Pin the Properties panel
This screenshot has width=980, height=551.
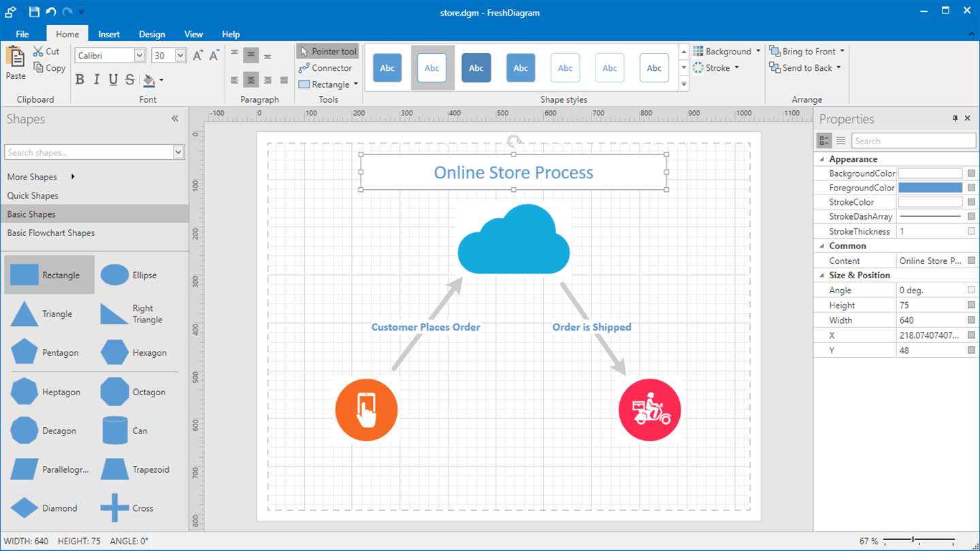(x=955, y=118)
